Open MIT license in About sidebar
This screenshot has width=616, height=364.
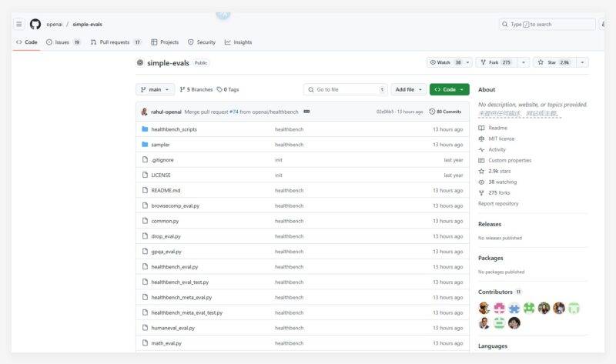click(497, 139)
